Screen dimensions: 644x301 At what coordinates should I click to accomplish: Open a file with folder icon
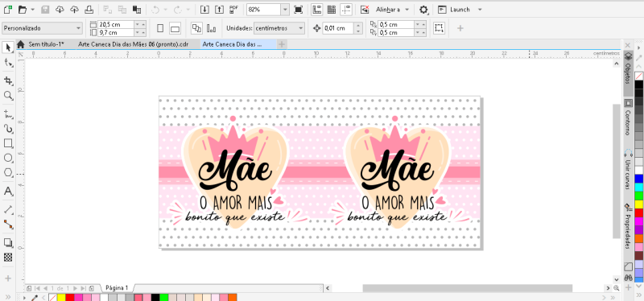click(23, 9)
